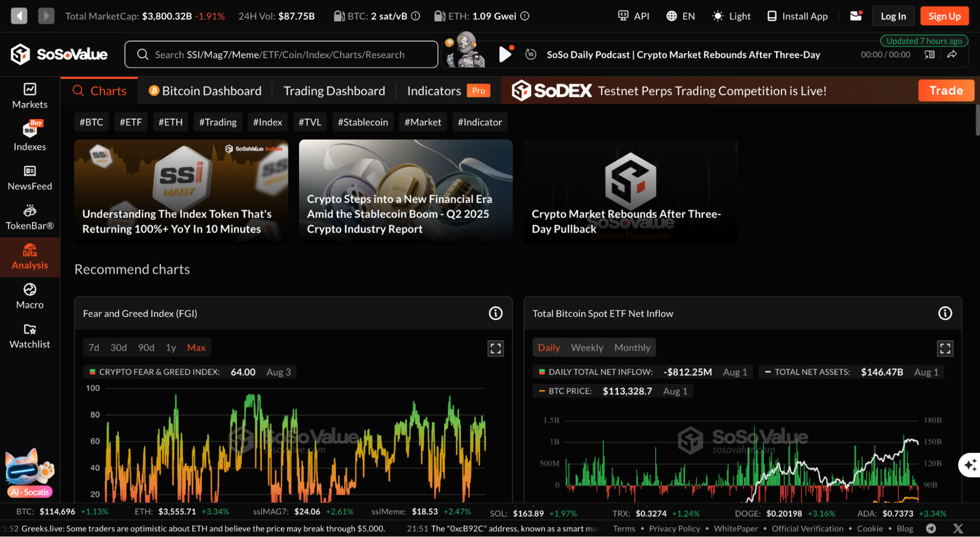Open the Crypto Market Rebounds article card
The width and height of the screenshot is (980, 537).
click(x=631, y=191)
